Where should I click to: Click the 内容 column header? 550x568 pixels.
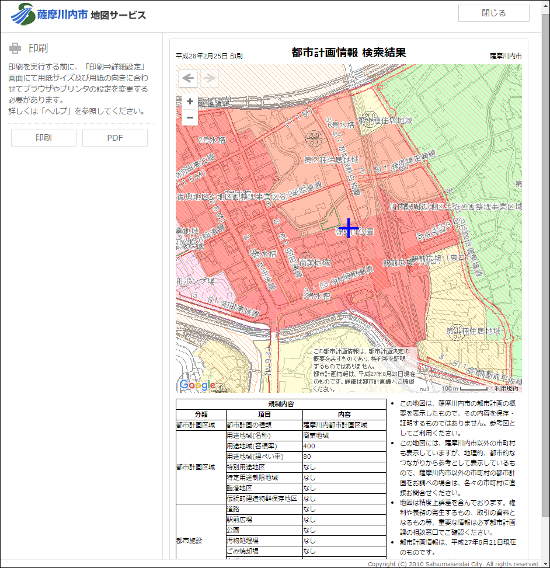click(x=344, y=414)
